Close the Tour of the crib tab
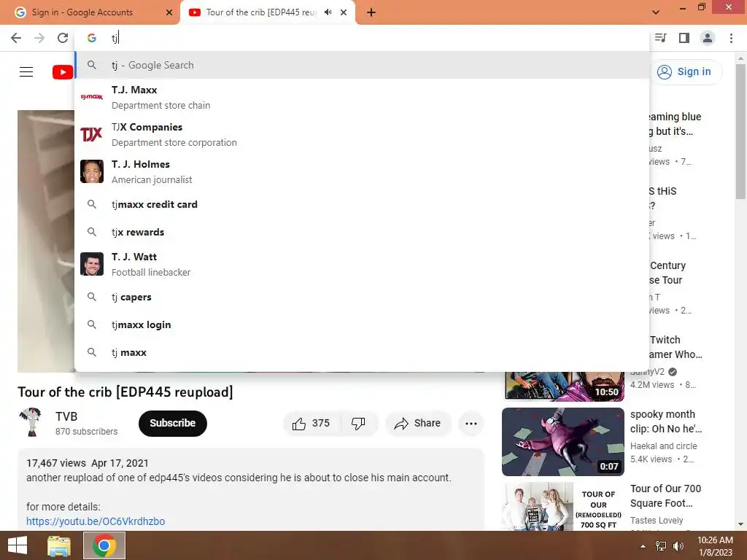Image resolution: width=747 pixels, height=560 pixels. pyautogui.click(x=344, y=12)
